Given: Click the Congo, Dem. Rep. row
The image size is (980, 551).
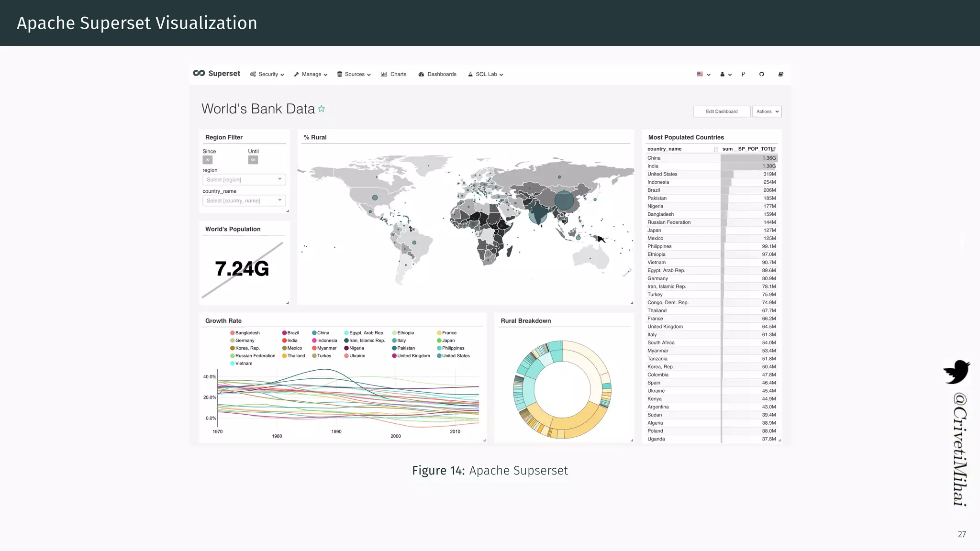Looking at the screenshot, I should [x=712, y=303].
